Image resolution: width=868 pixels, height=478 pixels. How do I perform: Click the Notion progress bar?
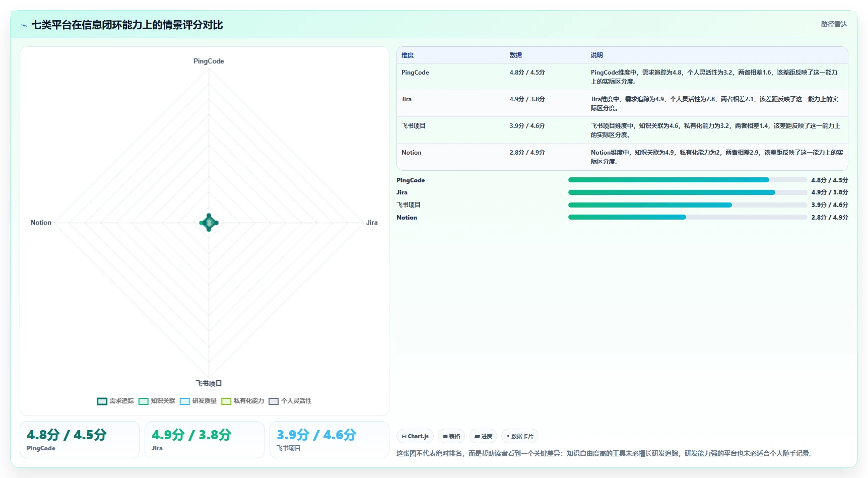coord(688,217)
